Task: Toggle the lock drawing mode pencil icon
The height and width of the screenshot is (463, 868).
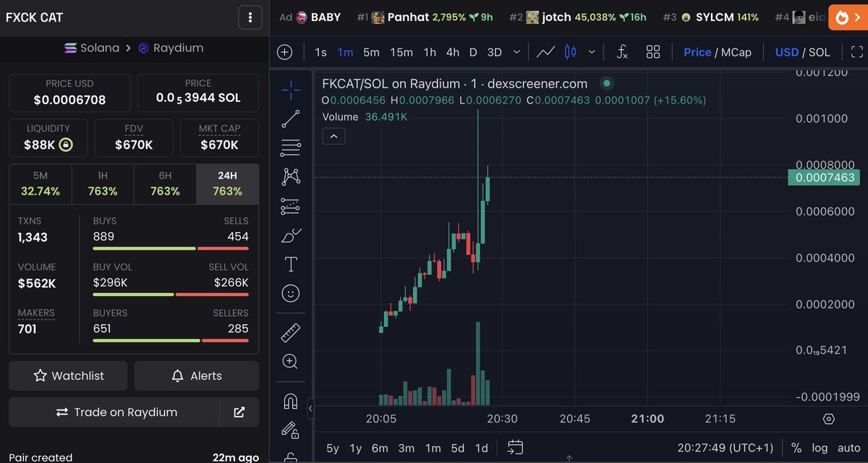Action: point(291,430)
